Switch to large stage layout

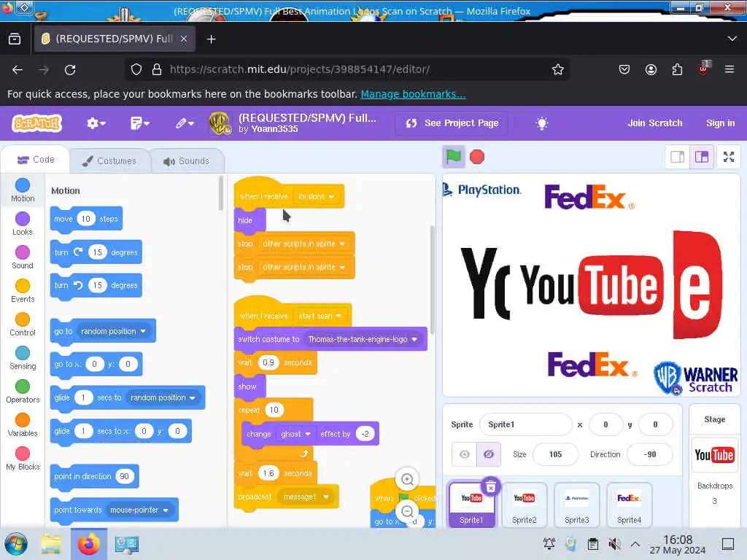coord(701,157)
